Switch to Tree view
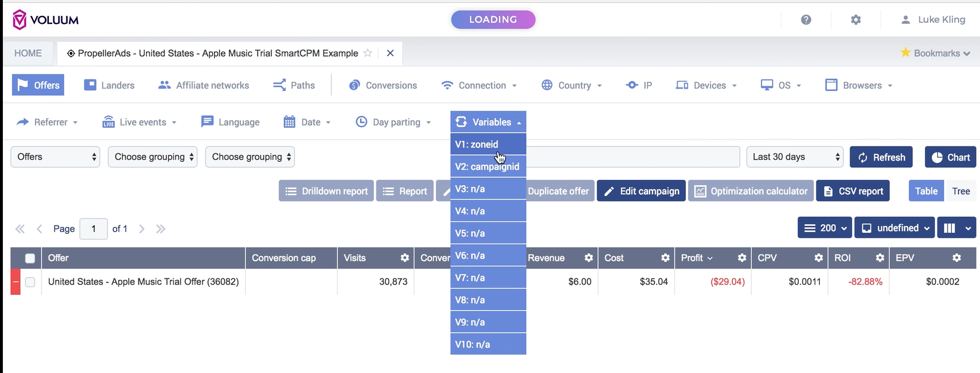 coord(961,191)
